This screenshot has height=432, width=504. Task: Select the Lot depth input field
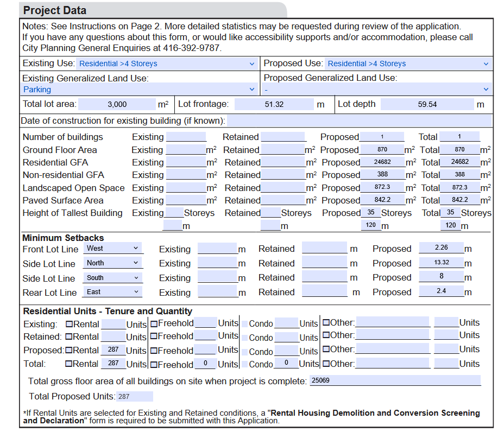[x=427, y=104]
